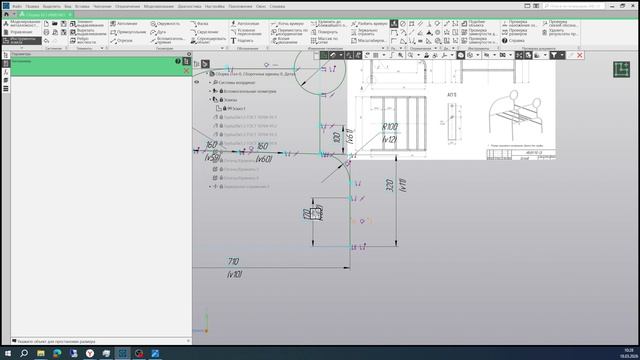Click the Open file folder icon

[55, 24]
